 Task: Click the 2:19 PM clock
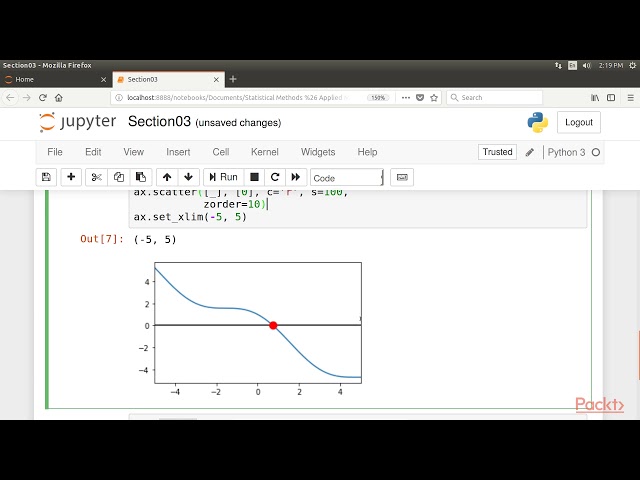(611, 65)
